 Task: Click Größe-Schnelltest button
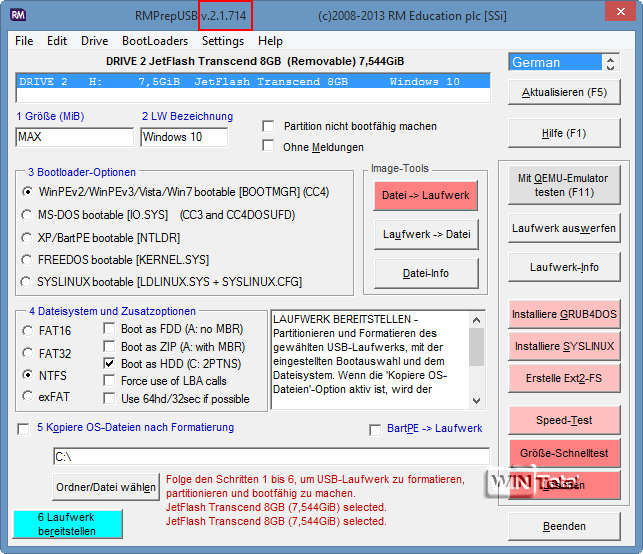pos(564,453)
